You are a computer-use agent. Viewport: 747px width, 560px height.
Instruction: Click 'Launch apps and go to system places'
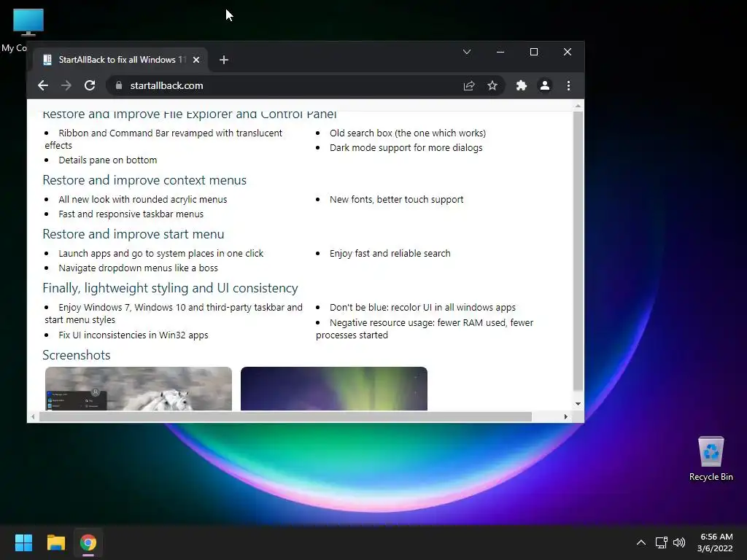[161, 253]
